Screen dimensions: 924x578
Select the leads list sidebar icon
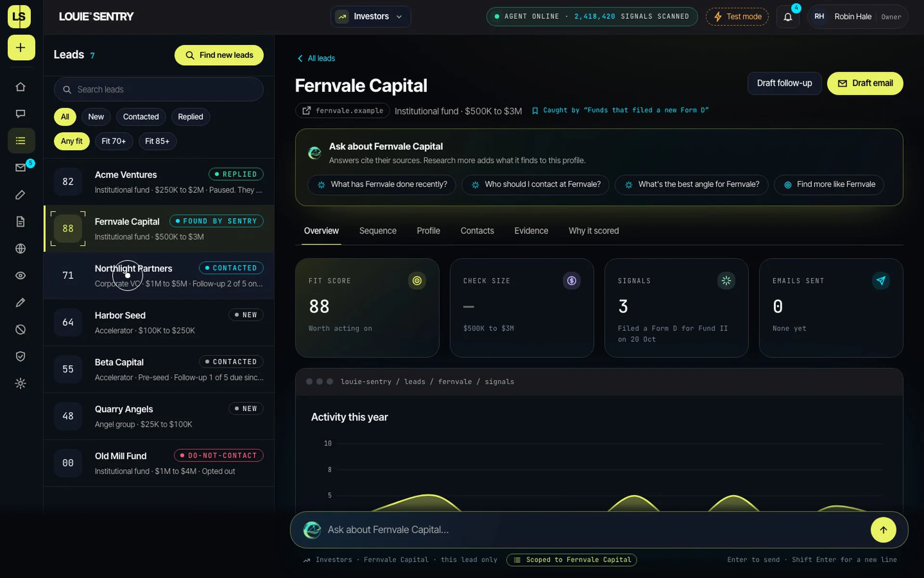(21, 141)
